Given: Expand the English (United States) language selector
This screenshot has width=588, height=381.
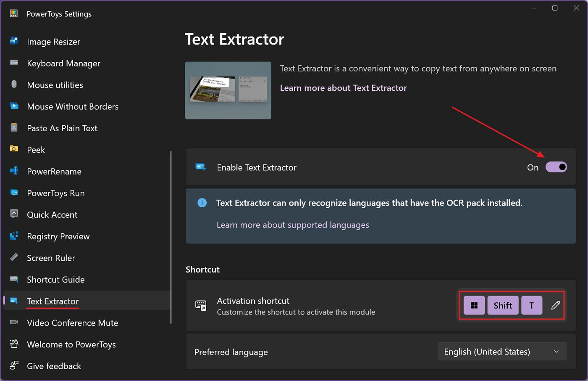Looking at the screenshot, I should 502,351.
